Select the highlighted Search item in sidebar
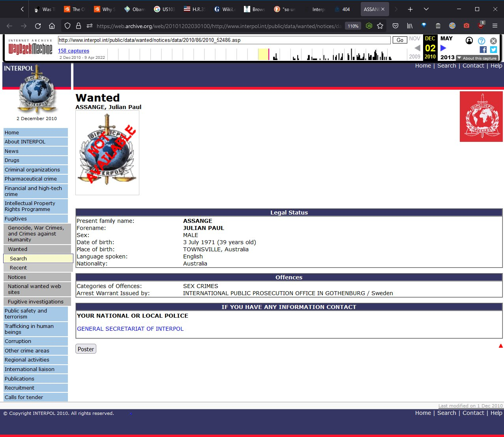 (x=38, y=258)
